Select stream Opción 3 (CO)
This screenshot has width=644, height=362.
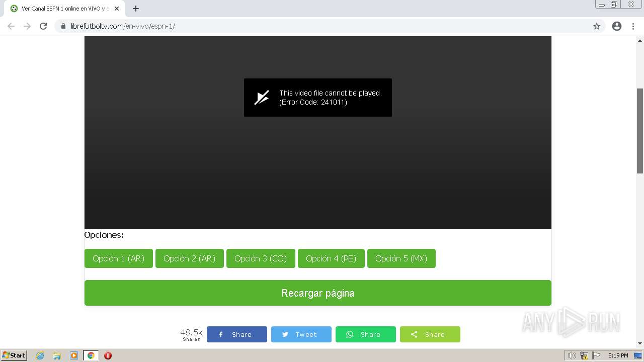[x=261, y=258]
